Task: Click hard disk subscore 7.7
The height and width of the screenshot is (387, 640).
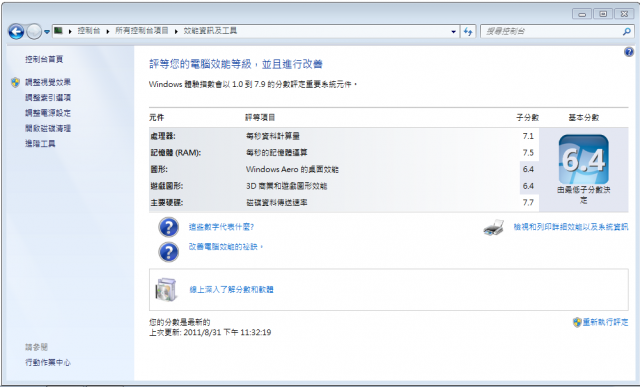Action: click(528, 202)
